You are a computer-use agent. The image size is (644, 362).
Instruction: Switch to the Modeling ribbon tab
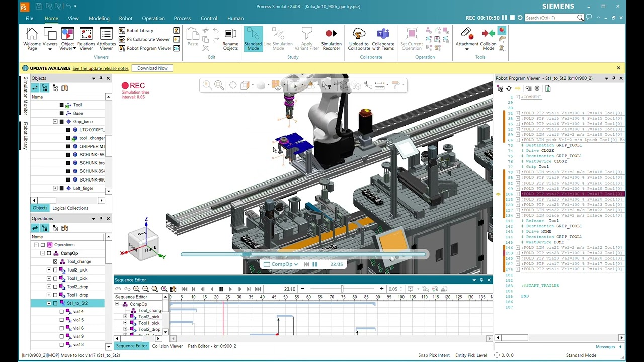pos(99,18)
